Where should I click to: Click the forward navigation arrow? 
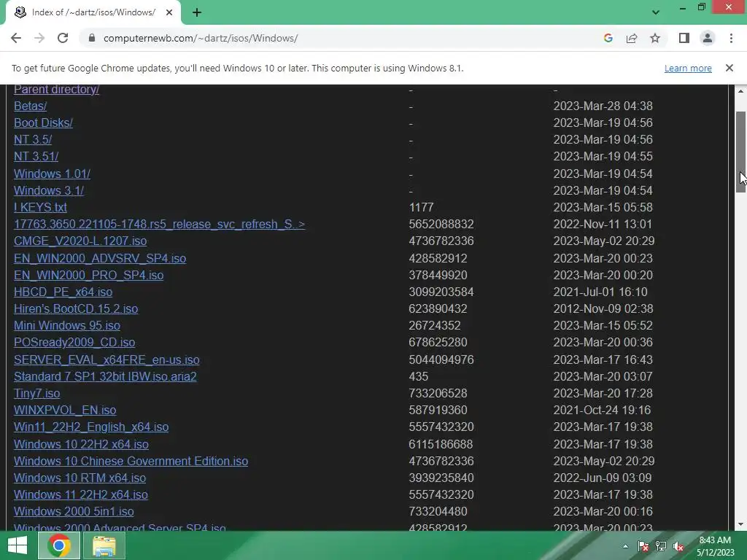pos(39,38)
